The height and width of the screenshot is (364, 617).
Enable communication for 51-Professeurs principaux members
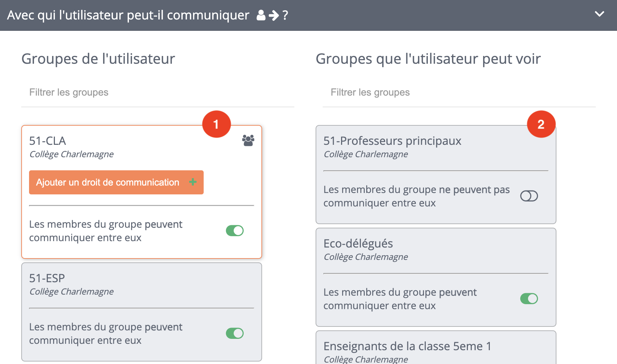pyautogui.click(x=528, y=196)
